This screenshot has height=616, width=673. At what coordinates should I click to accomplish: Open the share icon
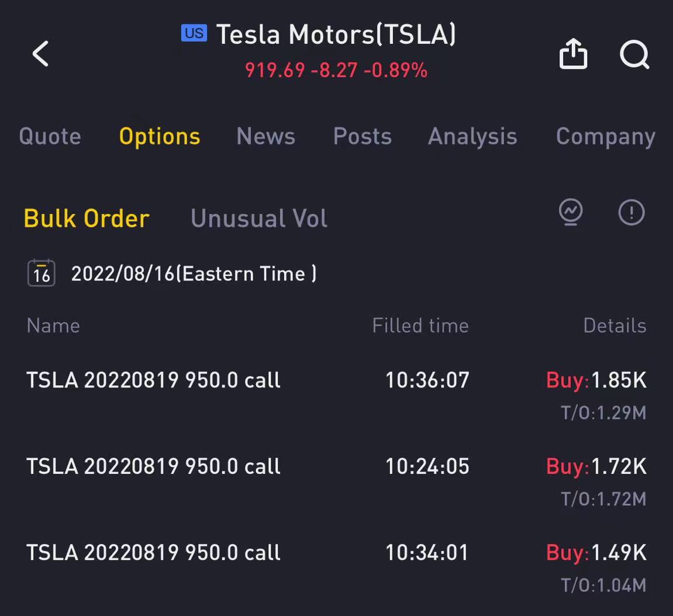pos(573,54)
